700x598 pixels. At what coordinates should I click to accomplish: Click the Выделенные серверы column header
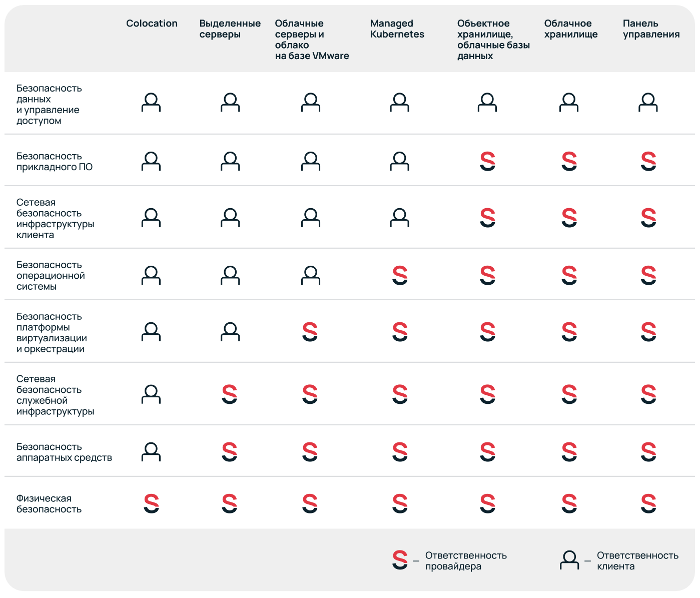click(230, 29)
